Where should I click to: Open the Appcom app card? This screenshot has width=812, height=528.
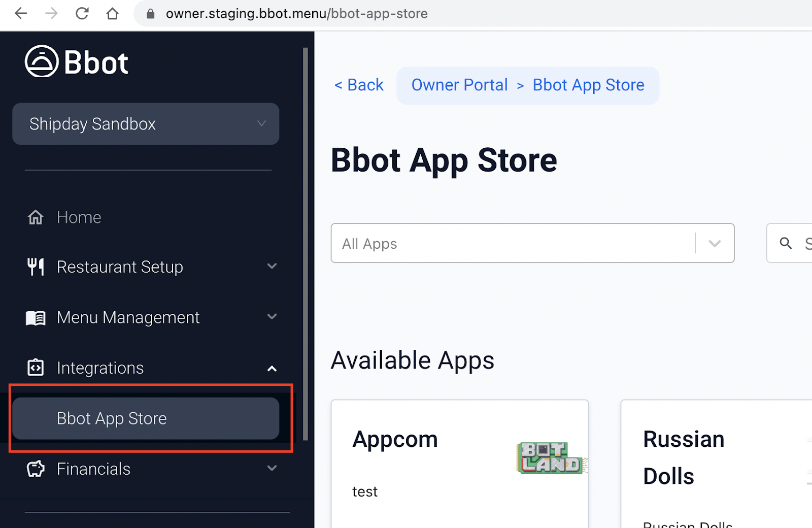coord(459,462)
